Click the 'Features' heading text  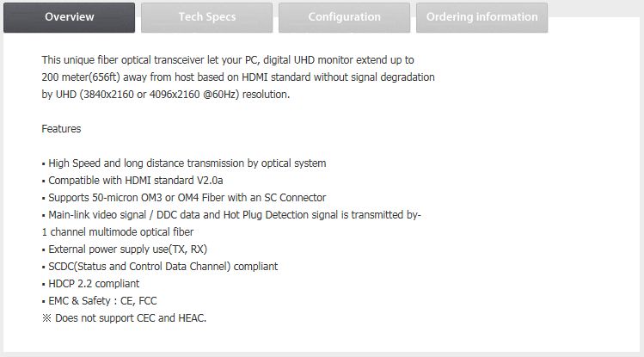click(x=61, y=129)
